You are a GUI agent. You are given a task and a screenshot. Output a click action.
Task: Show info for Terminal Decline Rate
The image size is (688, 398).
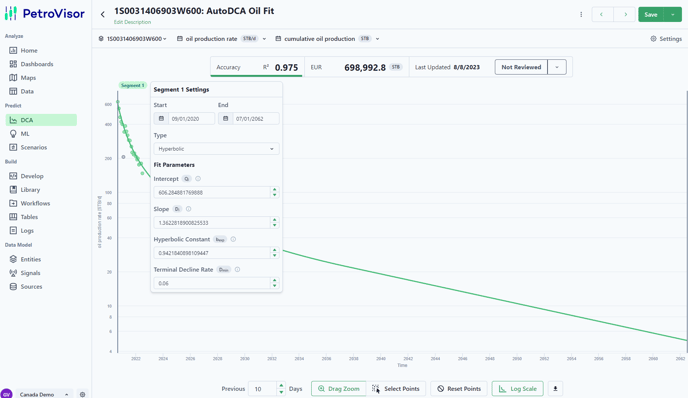237,269
